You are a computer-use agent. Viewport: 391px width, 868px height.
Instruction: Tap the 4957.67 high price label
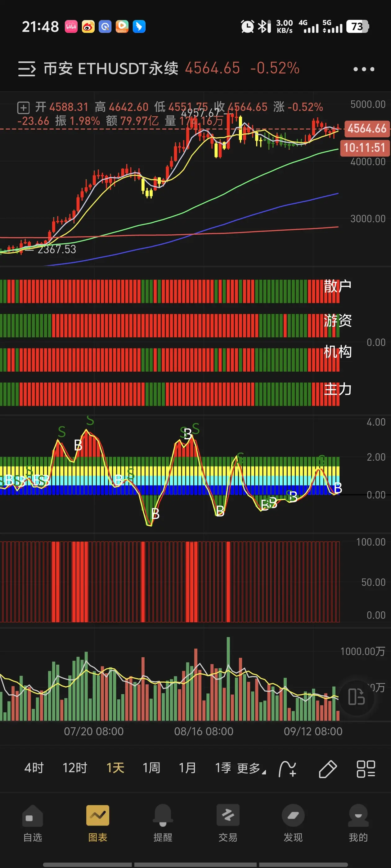(x=200, y=113)
